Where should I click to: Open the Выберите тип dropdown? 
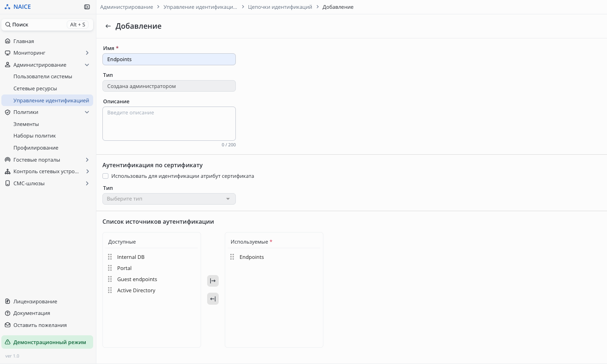[169, 199]
